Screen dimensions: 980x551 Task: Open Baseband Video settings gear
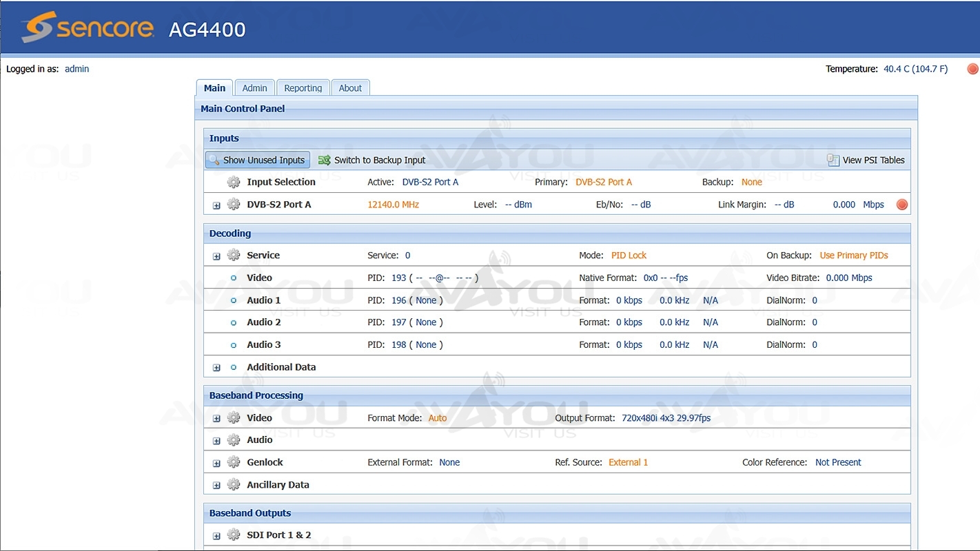coord(234,418)
